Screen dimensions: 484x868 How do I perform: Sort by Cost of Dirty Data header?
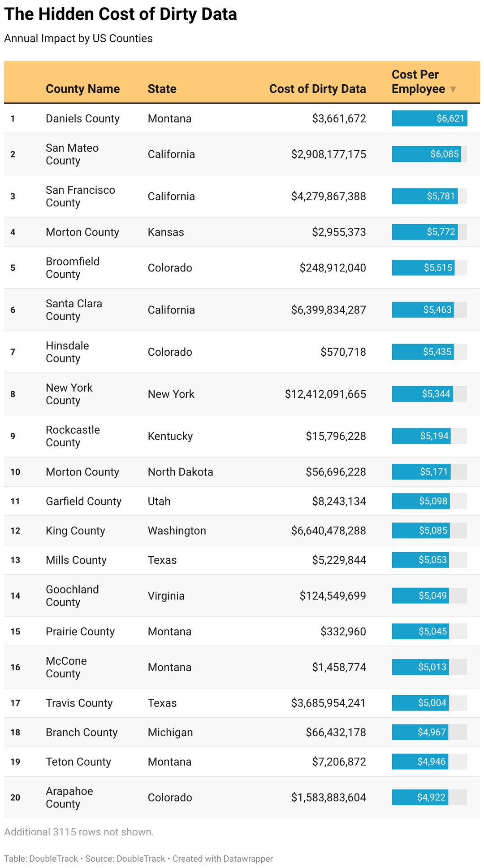pos(317,89)
